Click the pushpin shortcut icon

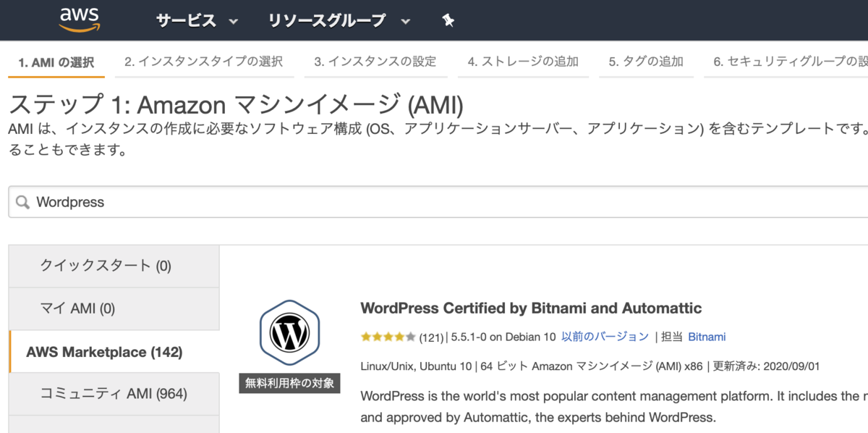(x=448, y=21)
